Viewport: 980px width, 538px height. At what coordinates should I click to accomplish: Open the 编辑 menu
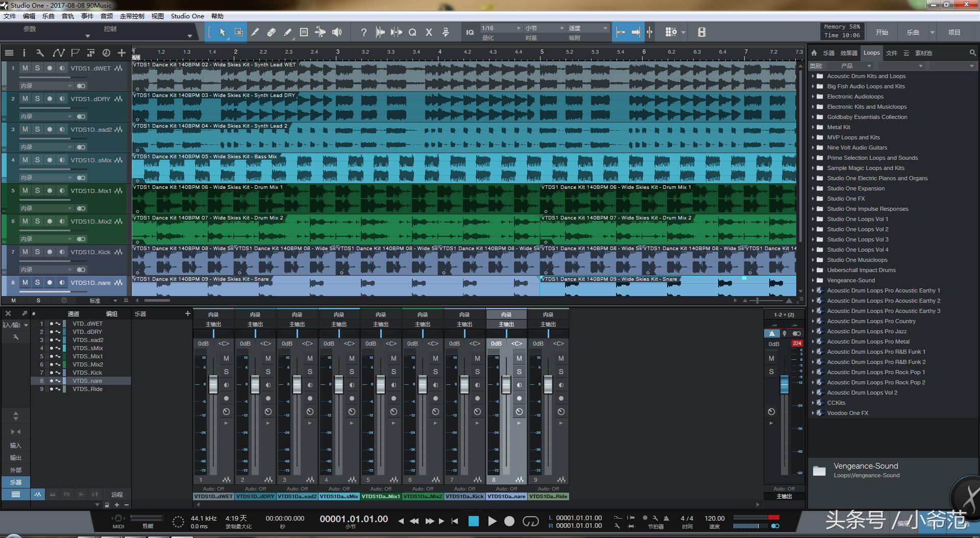(29, 16)
